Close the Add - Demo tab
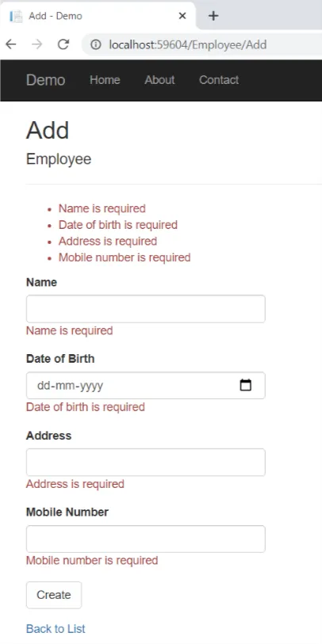This screenshot has height=644, width=322. 182,16
